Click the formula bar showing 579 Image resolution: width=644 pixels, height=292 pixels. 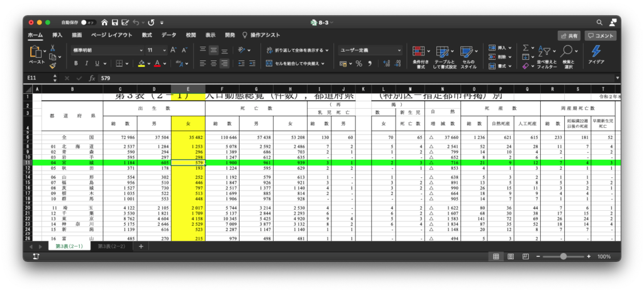pos(355,78)
